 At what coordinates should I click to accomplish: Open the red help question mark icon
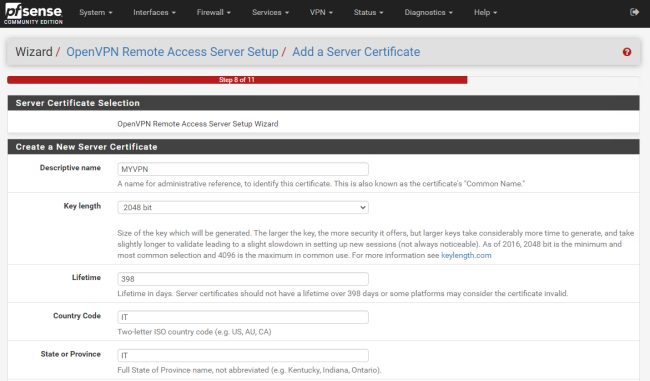pos(627,52)
